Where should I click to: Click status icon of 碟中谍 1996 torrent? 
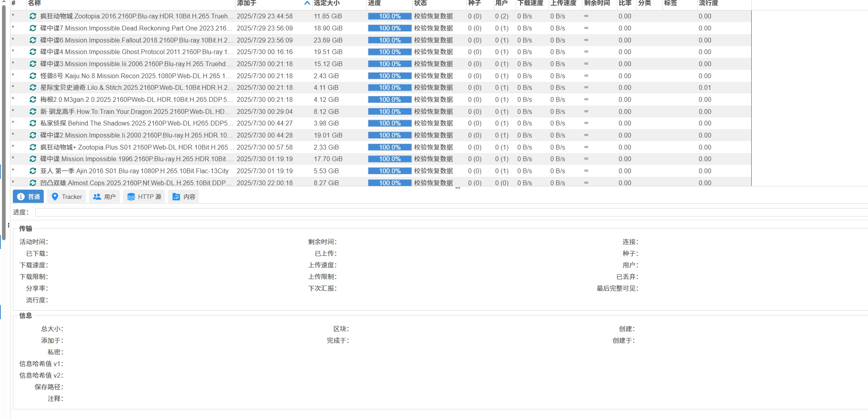[x=33, y=159]
